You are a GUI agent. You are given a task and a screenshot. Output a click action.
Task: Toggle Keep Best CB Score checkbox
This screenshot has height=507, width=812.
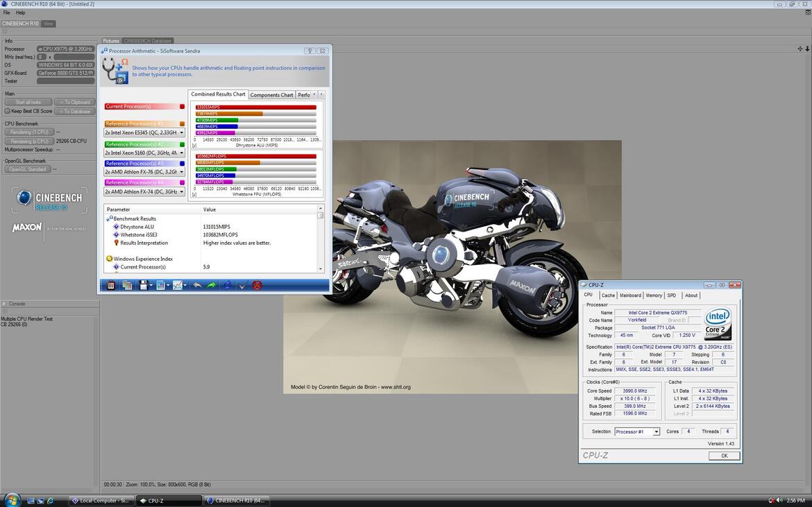pos(7,111)
